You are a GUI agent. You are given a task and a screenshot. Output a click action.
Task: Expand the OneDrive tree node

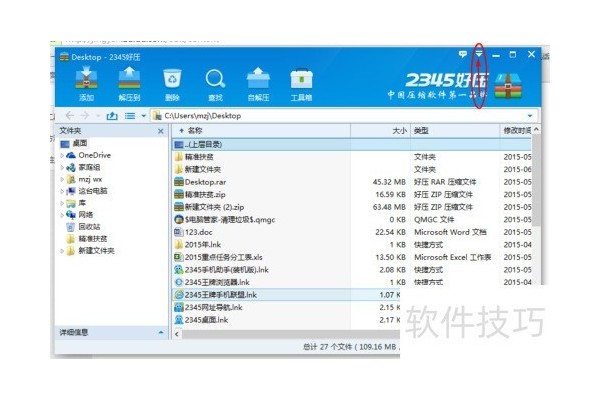[x=62, y=155]
